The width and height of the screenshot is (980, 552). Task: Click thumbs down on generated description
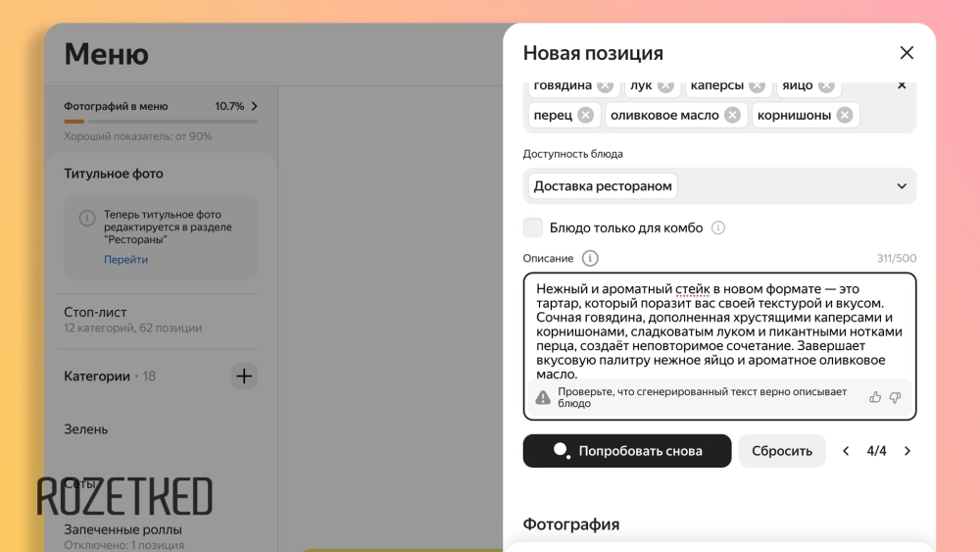click(x=895, y=397)
